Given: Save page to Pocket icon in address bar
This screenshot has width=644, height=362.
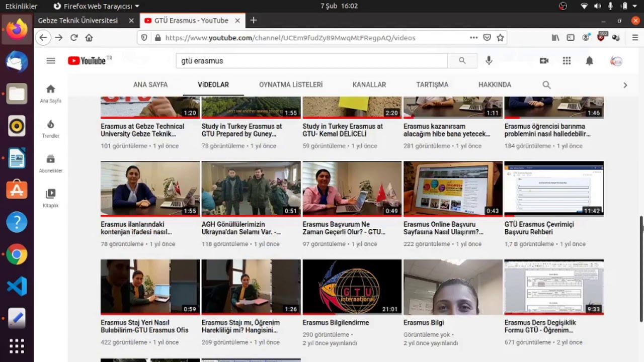Looking at the screenshot, I should pos(487,38).
